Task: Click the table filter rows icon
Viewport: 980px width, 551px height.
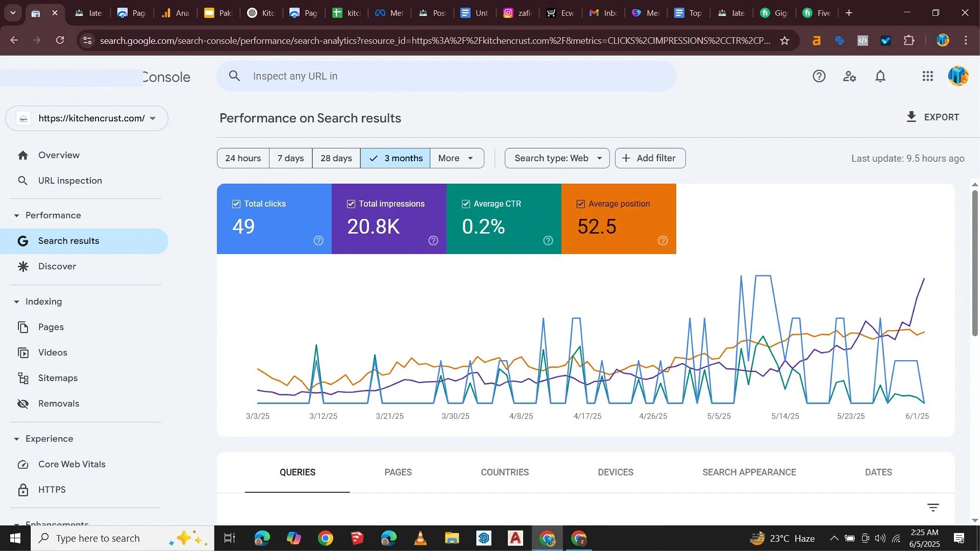Action: [x=933, y=507]
